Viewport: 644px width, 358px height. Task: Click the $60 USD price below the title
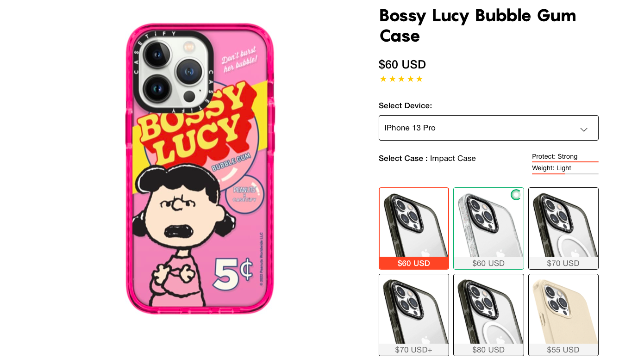pyautogui.click(x=402, y=64)
